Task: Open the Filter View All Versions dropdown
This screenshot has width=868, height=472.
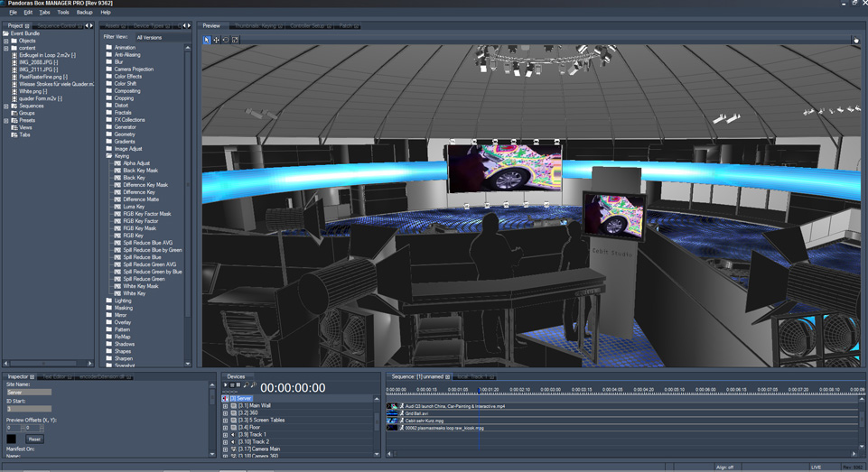Action: (x=161, y=38)
